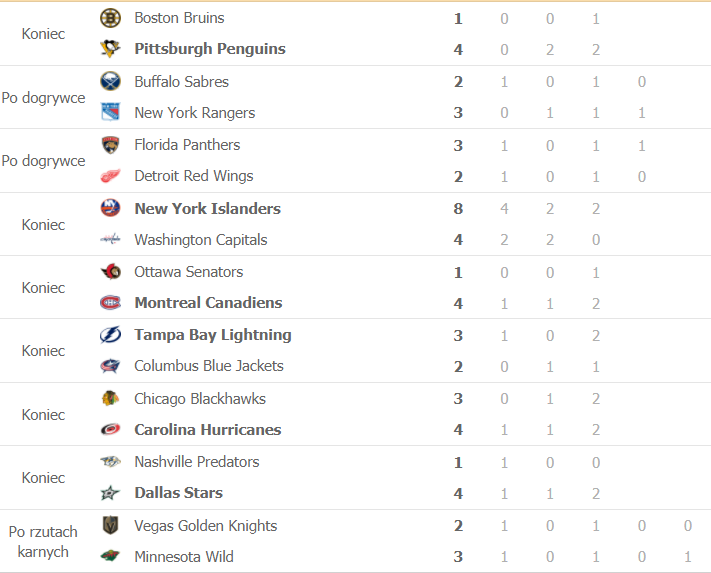
Task: Click the Minnesota Wild logo icon
Action: [x=110, y=557]
